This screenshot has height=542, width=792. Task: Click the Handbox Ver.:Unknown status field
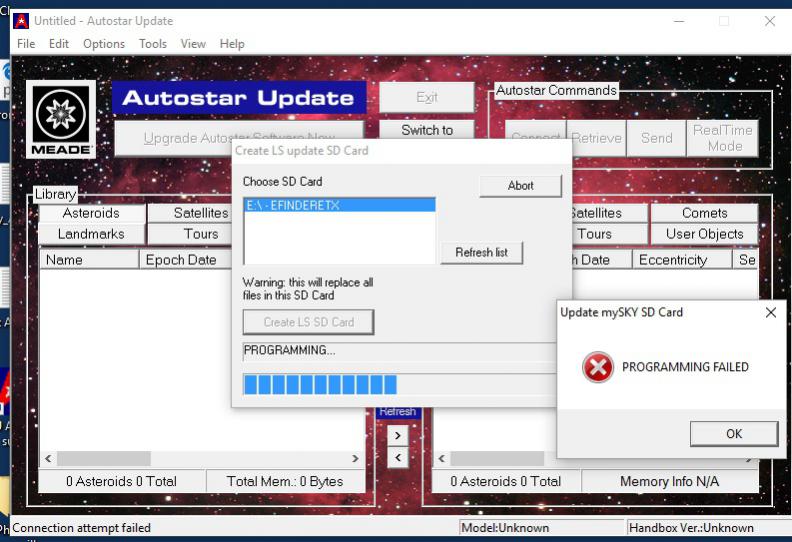707,528
